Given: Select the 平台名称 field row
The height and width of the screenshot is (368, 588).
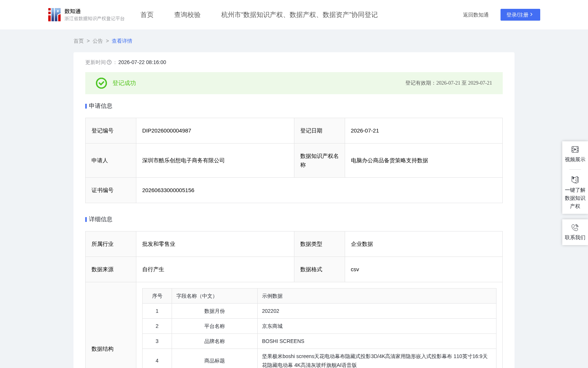Looking at the screenshot, I should (x=319, y=326).
